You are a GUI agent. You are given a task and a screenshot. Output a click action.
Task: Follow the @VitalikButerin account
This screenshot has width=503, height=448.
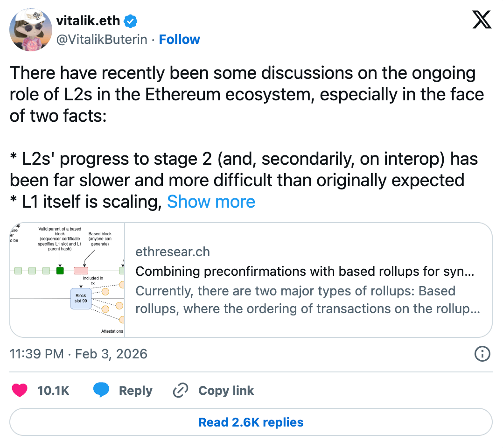click(179, 40)
